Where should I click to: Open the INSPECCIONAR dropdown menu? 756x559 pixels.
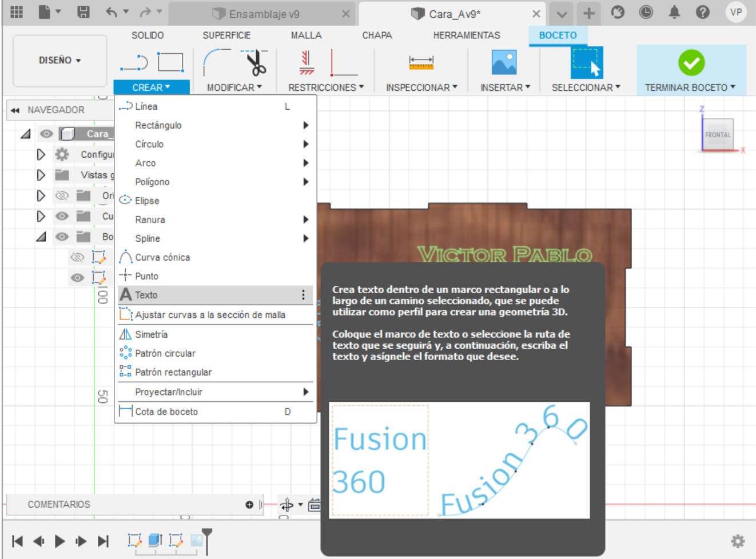click(x=421, y=87)
